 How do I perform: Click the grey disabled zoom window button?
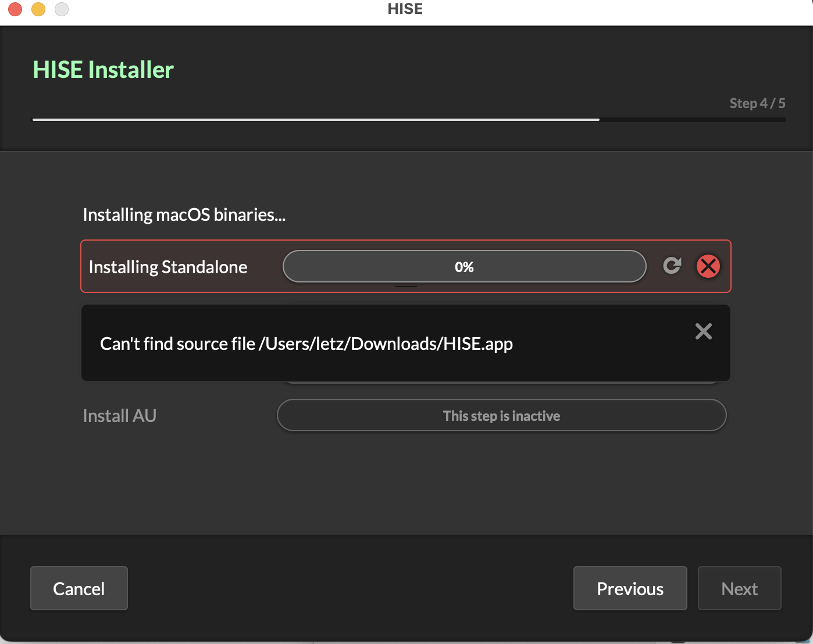pyautogui.click(x=62, y=9)
